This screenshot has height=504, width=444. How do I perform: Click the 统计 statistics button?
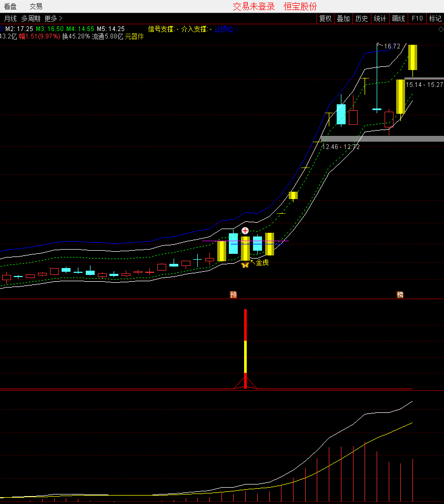[380, 18]
